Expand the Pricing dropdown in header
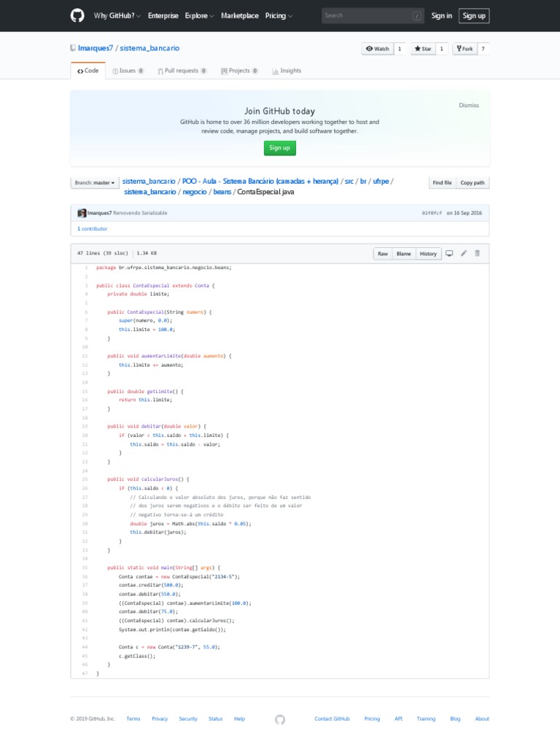 (x=279, y=16)
